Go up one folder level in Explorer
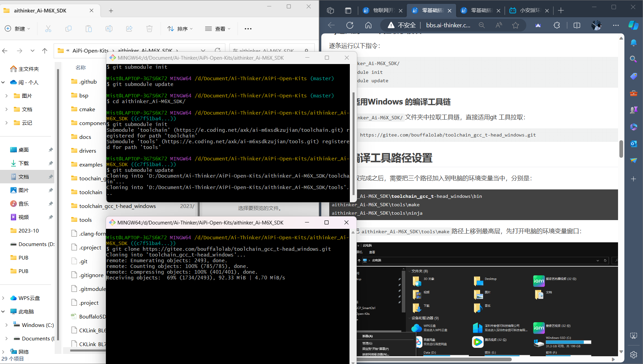Viewport: 643px width, 364px height. [45, 51]
